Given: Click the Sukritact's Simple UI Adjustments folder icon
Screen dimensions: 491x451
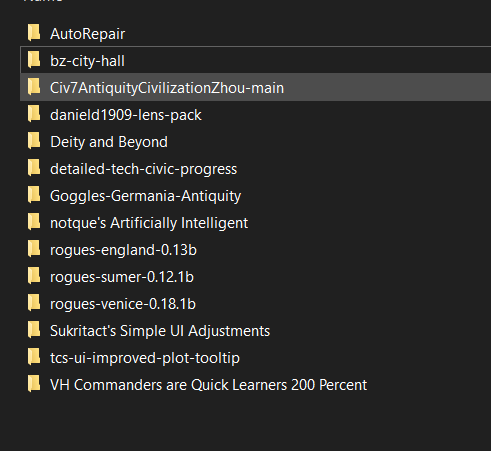Looking at the screenshot, I should tap(34, 330).
